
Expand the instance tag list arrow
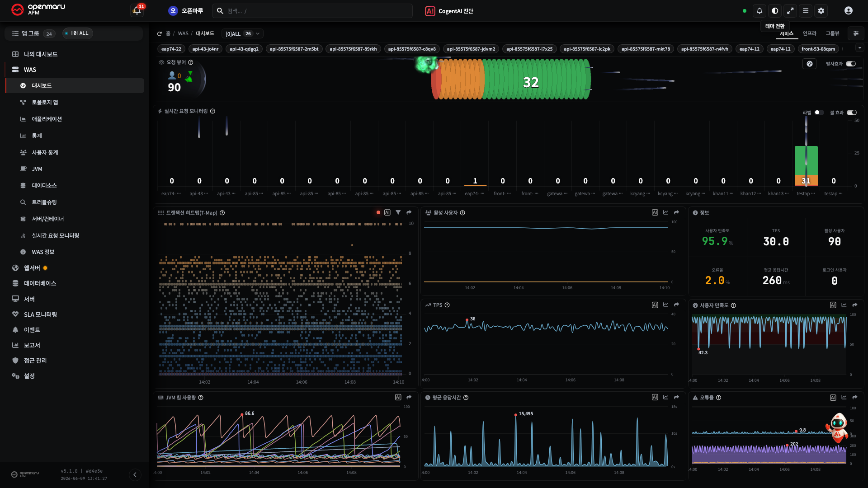click(859, 48)
